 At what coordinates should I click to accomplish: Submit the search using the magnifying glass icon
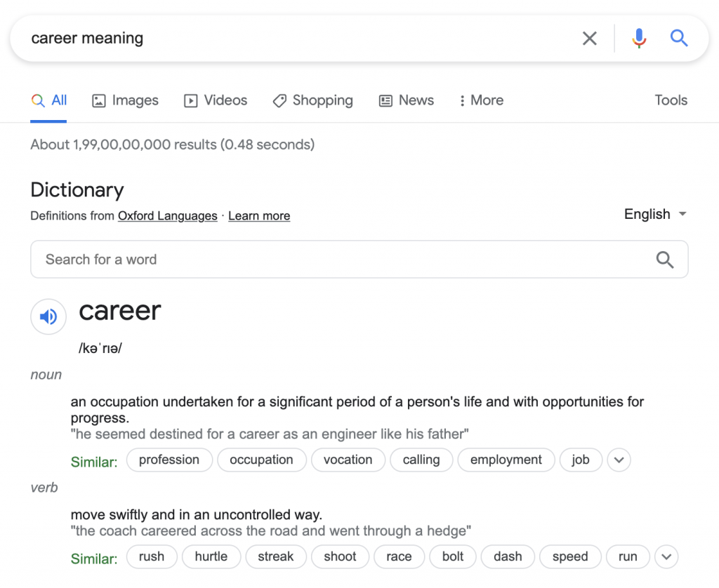point(679,39)
